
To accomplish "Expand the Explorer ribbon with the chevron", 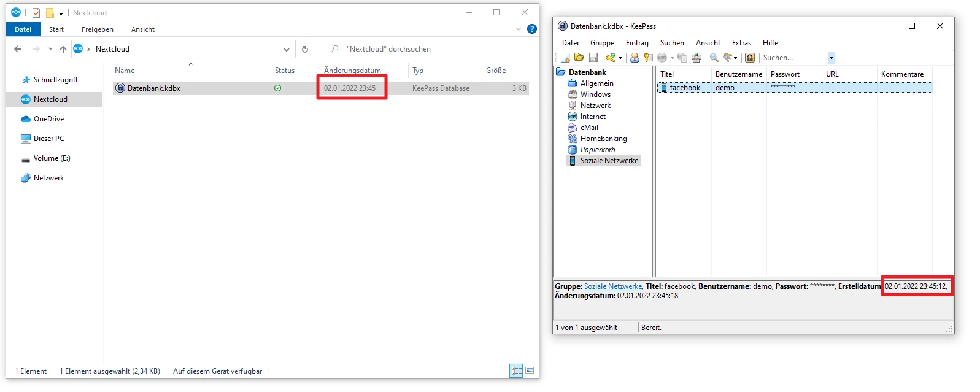I will (519, 29).
